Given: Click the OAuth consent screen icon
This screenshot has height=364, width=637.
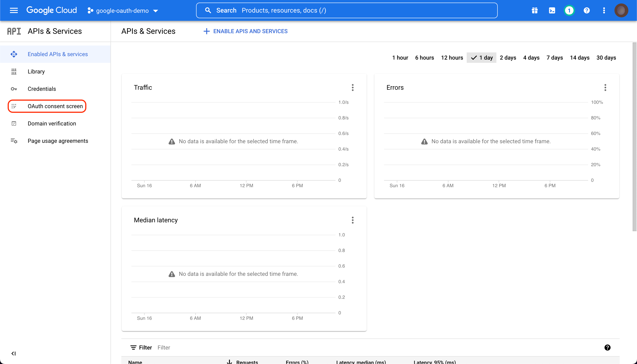Looking at the screenshot, I should [x=14, y=106].
